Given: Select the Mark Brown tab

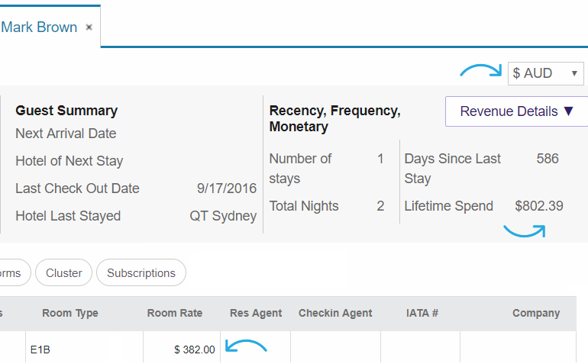Looking at the screenshot, I should click(39, 27).
